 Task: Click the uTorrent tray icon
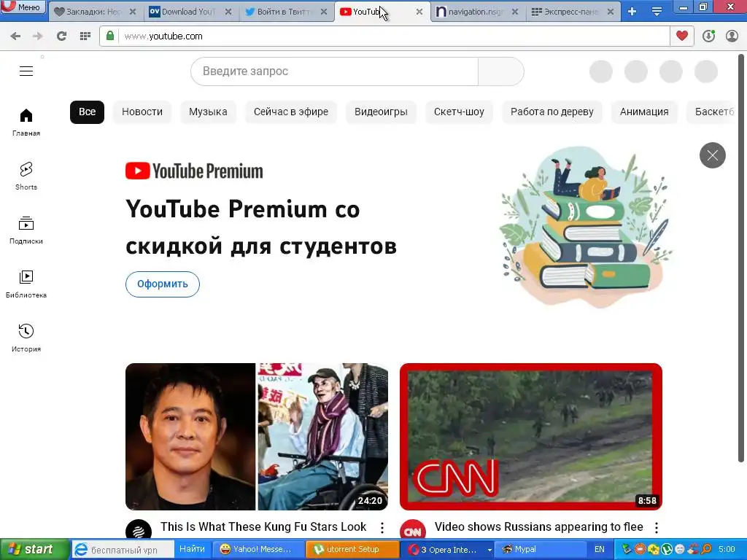click(x=667, y=550)
